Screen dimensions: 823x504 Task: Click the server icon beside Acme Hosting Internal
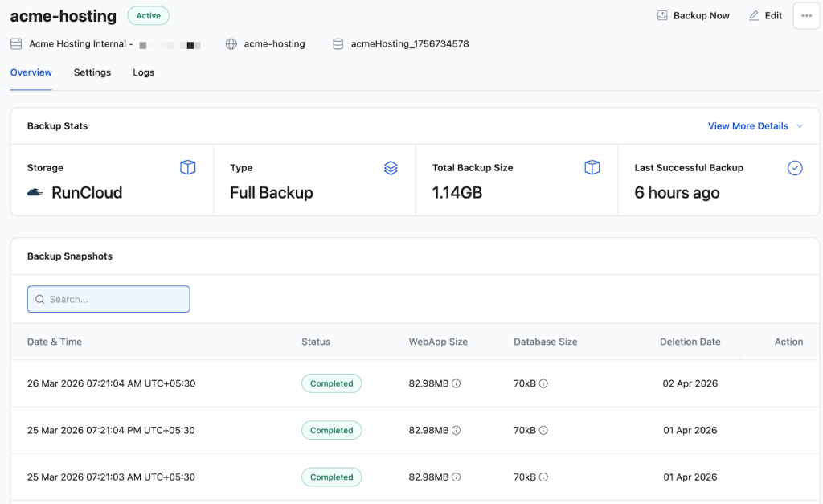click(16, 44)
